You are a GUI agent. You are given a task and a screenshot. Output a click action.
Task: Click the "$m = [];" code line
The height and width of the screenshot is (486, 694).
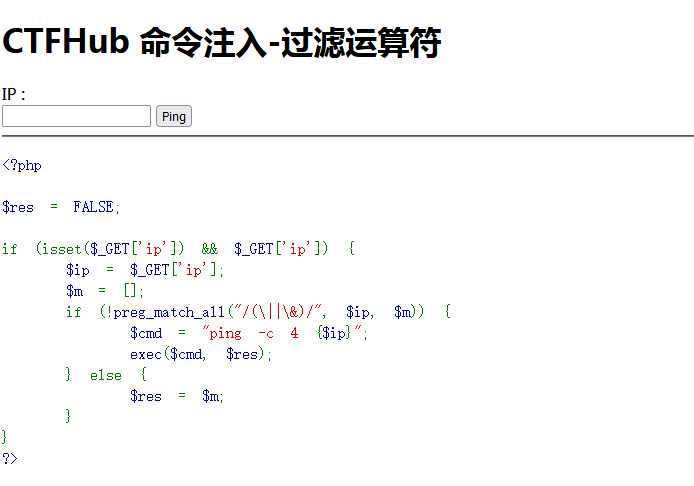105,290
